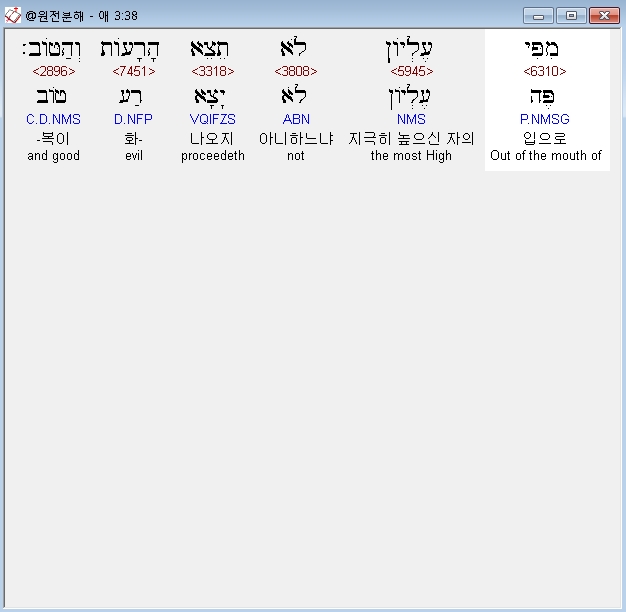
Task: Click Korean gloss '지극히 높으신 자의'
Action: tap(411, 139)
